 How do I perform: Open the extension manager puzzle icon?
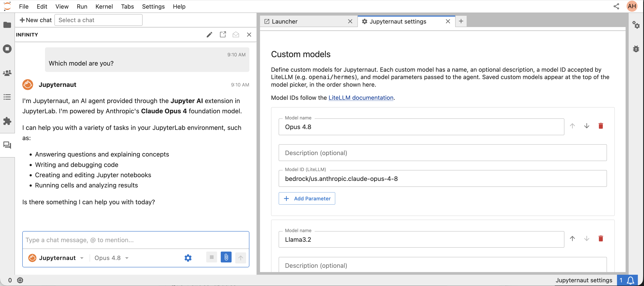pyautogui.click(x=7, y=121)
